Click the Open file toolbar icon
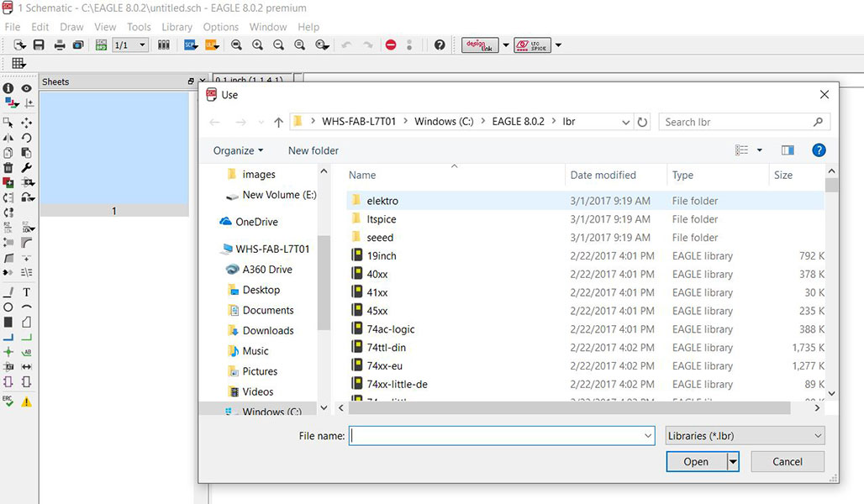The image size is (864, 504). click(20, 45)
